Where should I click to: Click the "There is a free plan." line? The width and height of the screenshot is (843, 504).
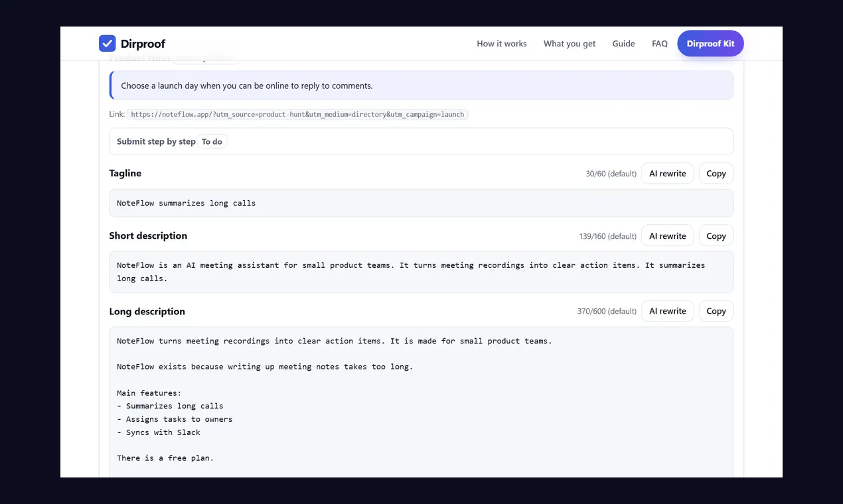point(165,458)
